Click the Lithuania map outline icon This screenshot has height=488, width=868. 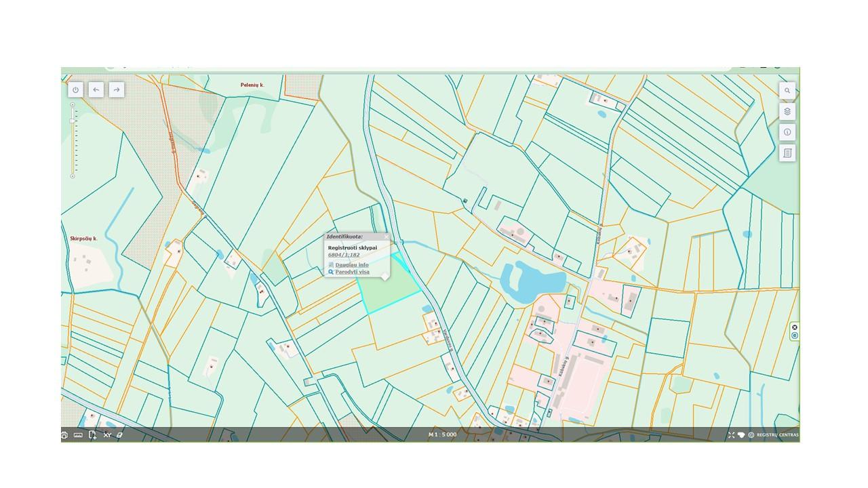point(741,435)
